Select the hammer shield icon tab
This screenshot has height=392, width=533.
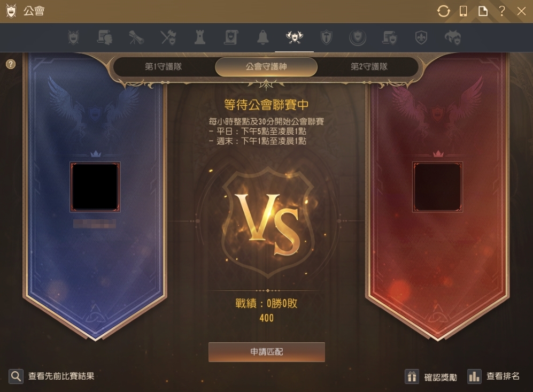(326, 37)
